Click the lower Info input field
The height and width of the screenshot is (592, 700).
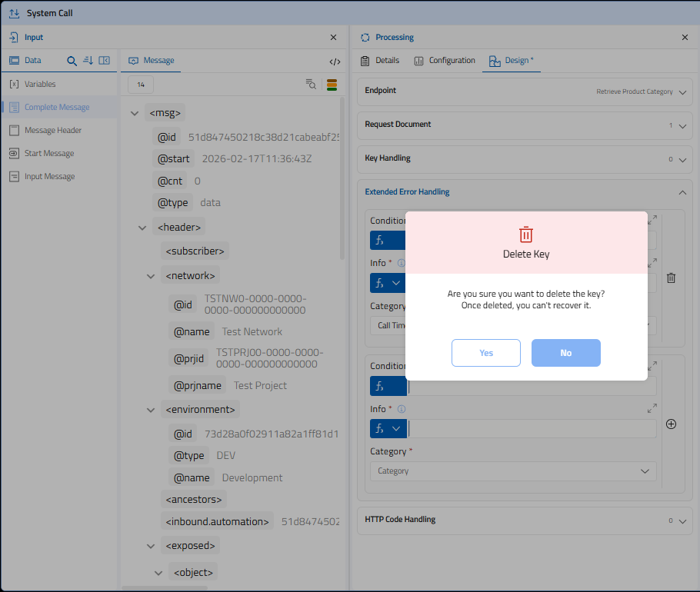[532, 429]
